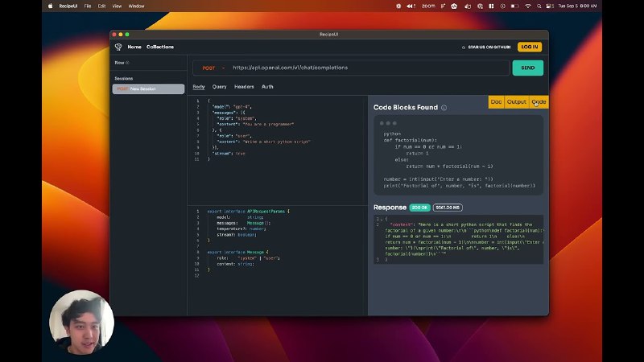Click the "stream": true line in body

pyautogui.click(x=229, y=154)
